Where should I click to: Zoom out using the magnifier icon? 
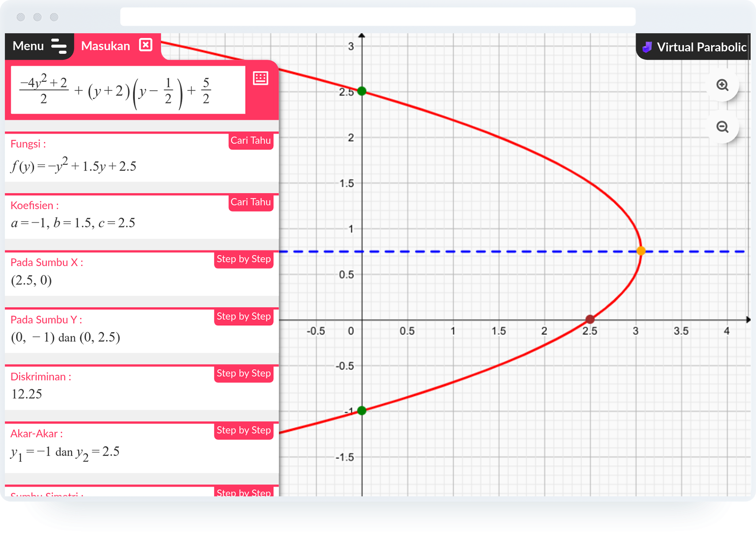(723, 127)
